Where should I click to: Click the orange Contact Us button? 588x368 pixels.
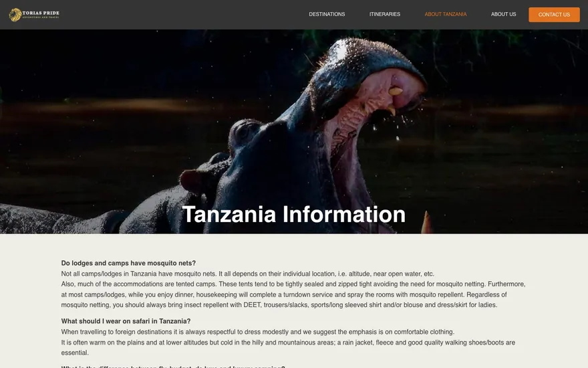pos(554,15)
